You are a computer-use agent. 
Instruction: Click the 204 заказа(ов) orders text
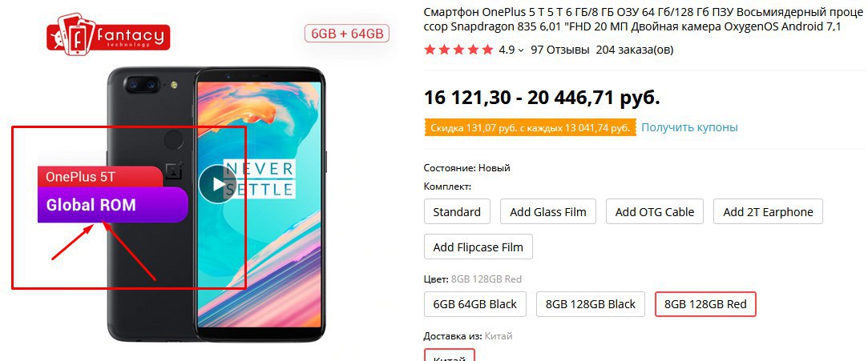[x=635, y=50]
